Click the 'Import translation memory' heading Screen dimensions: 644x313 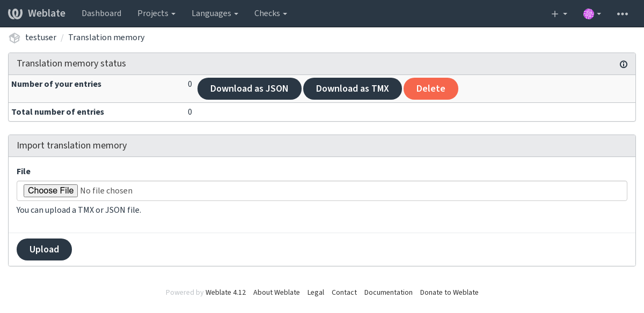point(72,145)
